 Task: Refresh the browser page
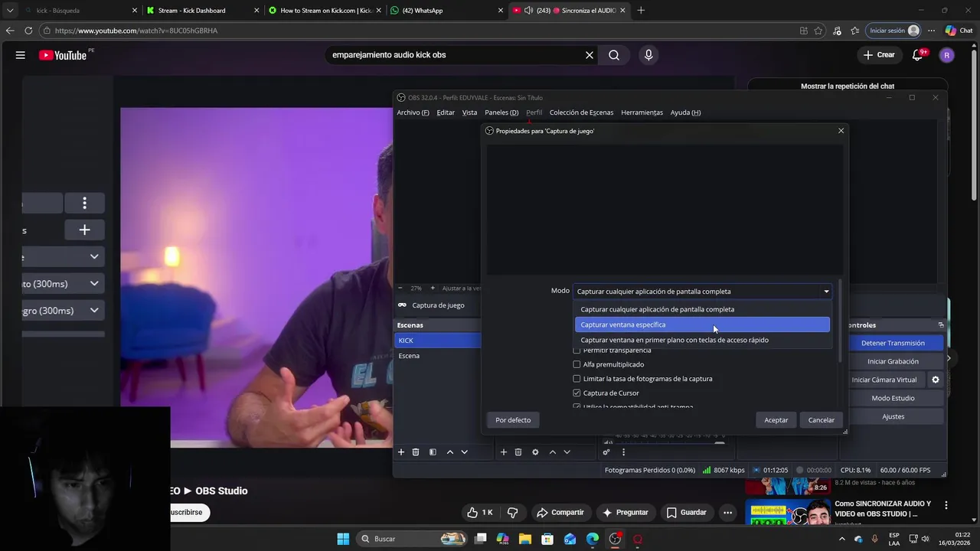pos(28,31)
